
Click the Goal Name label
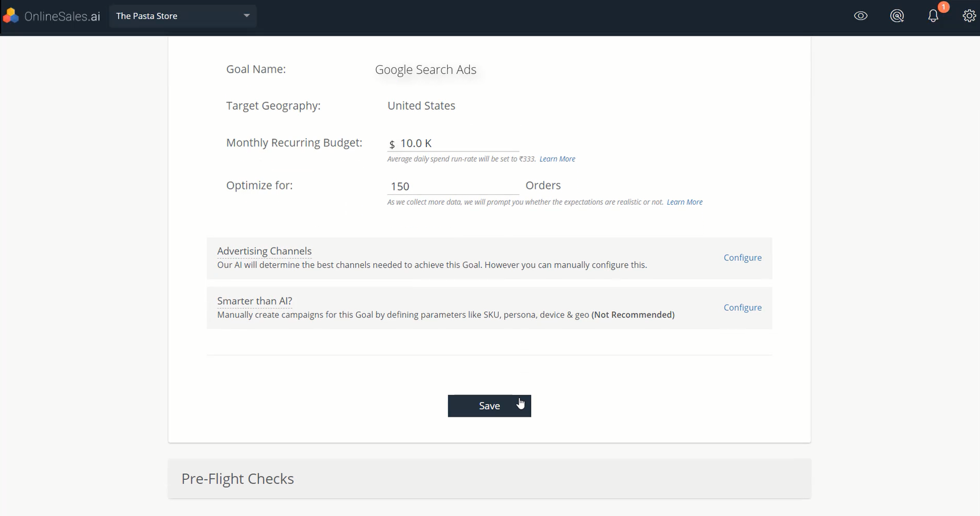pyautogui.click(x=256, y=69)
